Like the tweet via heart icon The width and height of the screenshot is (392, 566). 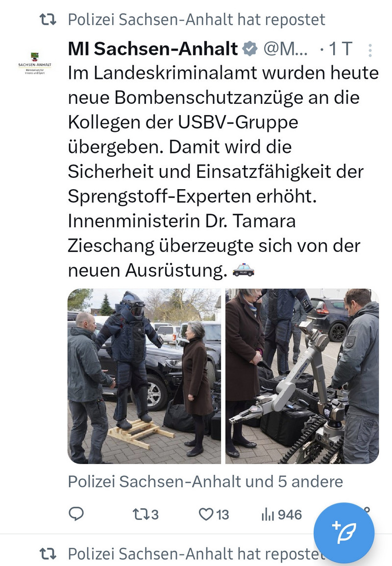pos(206,515)
